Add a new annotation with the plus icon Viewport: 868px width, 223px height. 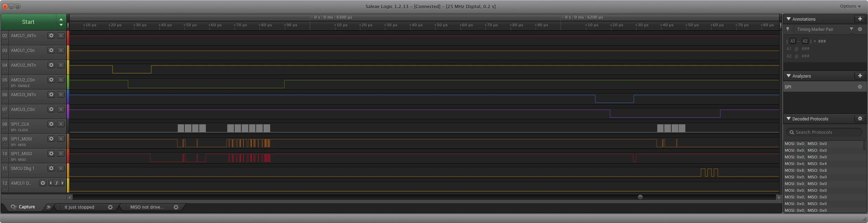[860, 19]
